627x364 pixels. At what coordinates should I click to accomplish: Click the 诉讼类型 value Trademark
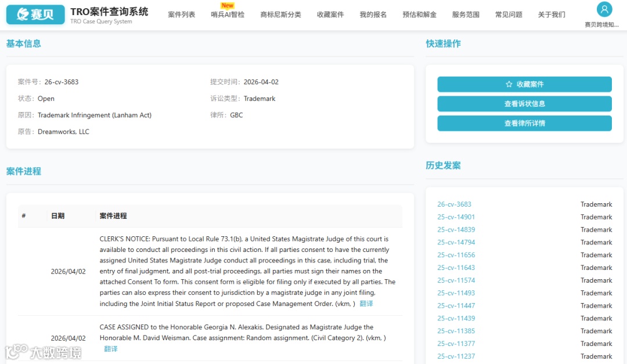(x=260, y=98)
